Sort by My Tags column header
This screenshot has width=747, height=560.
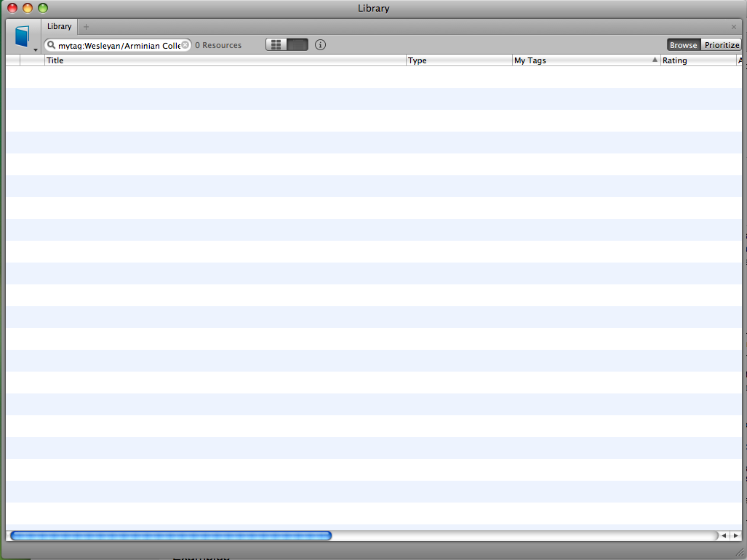(586, 60)
